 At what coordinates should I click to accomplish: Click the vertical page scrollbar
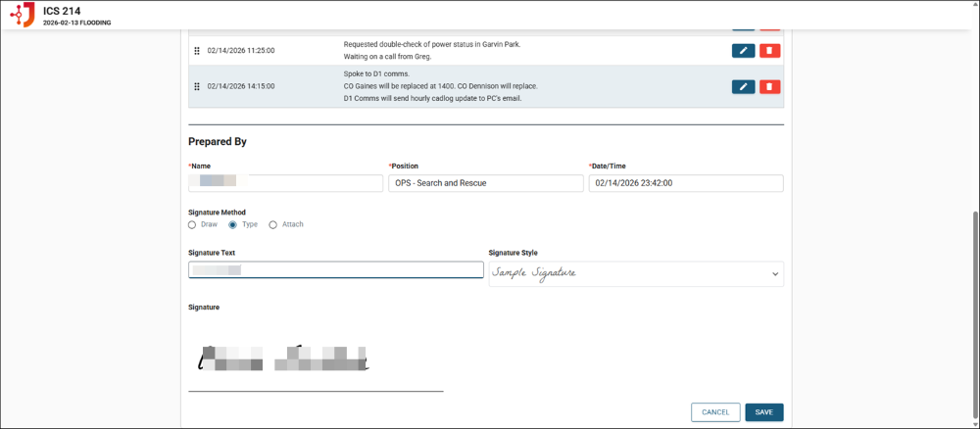[x=972, y=294]
